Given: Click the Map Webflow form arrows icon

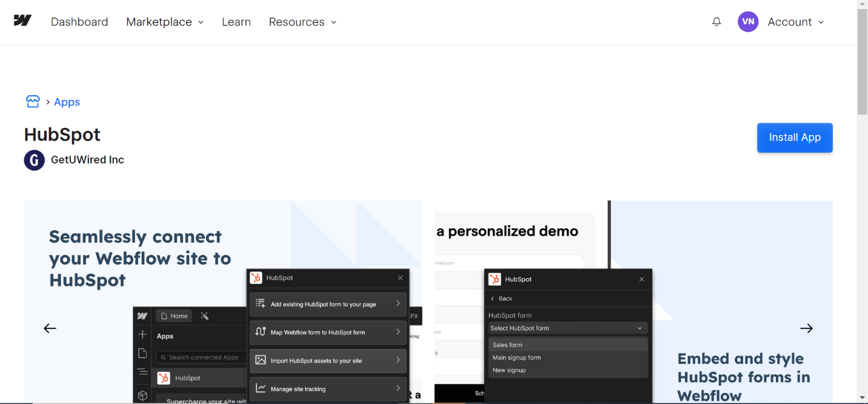Looking at the screenshot, I should [261, 331].
